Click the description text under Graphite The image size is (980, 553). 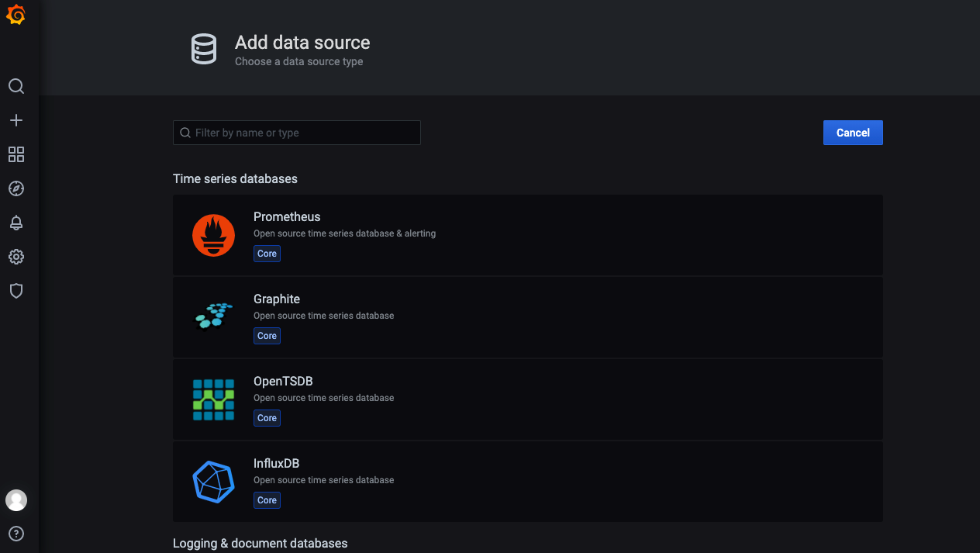pos(323,316)
